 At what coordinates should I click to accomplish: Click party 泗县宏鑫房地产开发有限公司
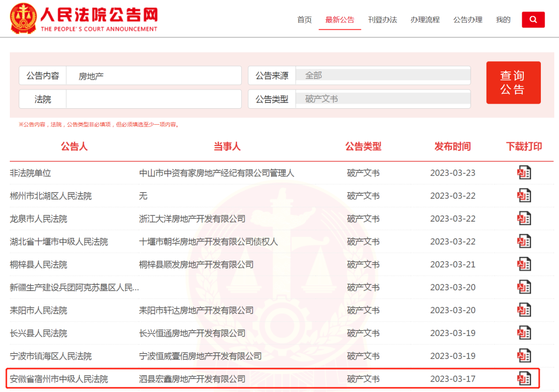[192, 379]
